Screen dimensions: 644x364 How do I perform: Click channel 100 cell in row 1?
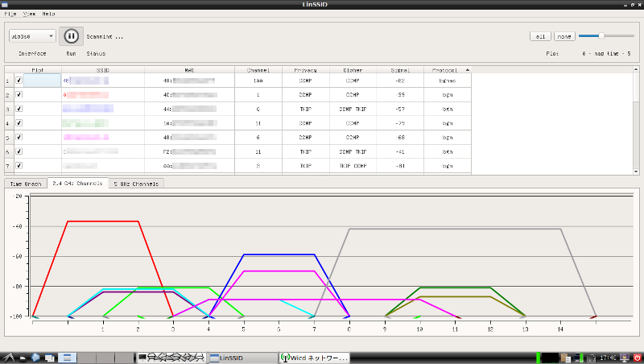click(x=258, y=81)
